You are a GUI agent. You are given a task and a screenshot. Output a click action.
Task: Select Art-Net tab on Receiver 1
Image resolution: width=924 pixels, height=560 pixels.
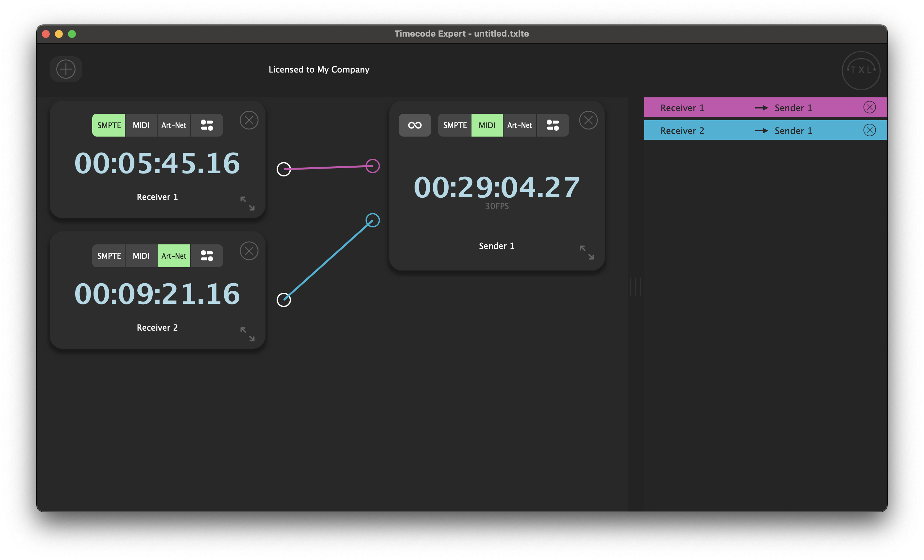(x=174, y=125)
